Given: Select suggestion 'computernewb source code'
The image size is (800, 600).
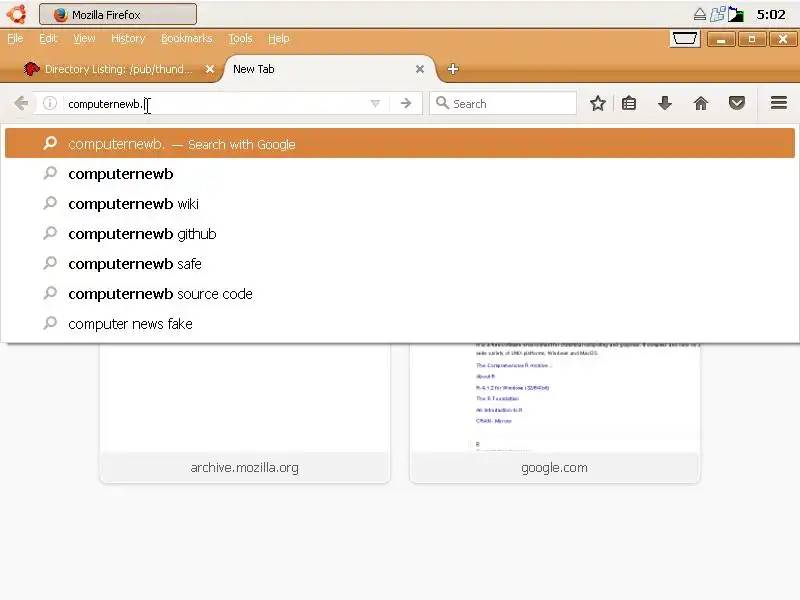Looking at the screenshot, I should coord(400,294).
